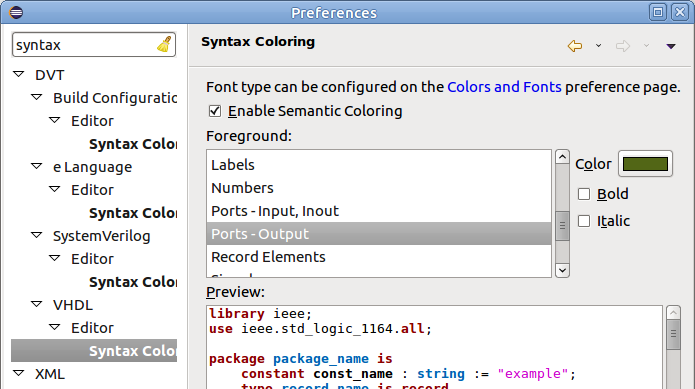Collapse Editor under VHDL

pyautogui.click(x=55, y=327)
